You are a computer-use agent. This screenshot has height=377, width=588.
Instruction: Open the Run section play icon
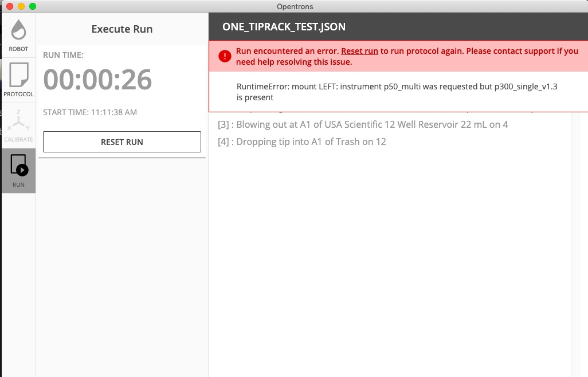tap(19, 165)
